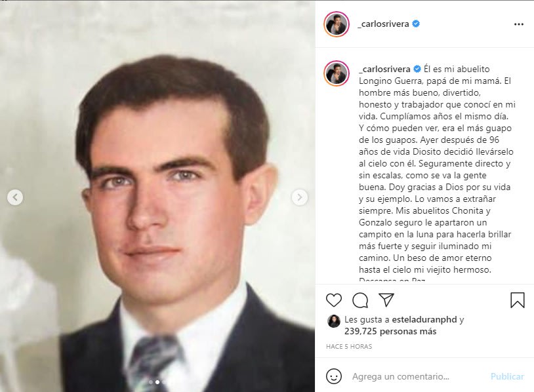534x392 pixels.
Task: Go to next photo with right arrow
Action: click(x=300, y=197)
